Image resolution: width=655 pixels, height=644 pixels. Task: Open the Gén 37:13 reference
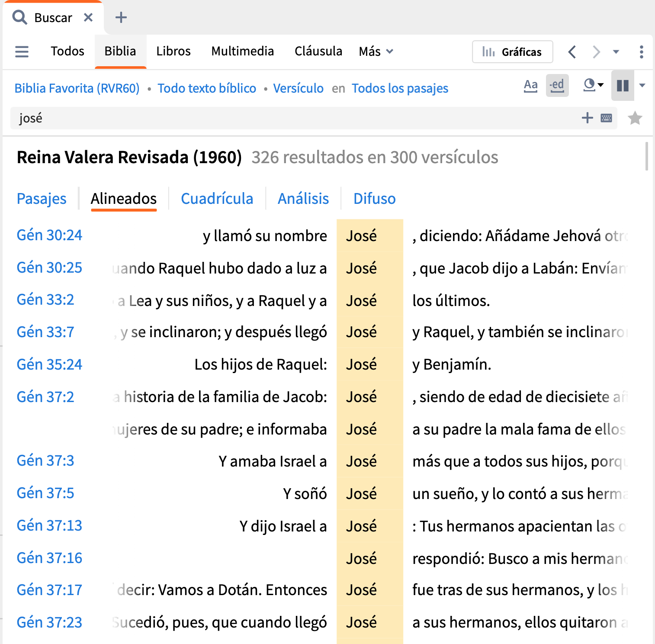pos(49,525)
